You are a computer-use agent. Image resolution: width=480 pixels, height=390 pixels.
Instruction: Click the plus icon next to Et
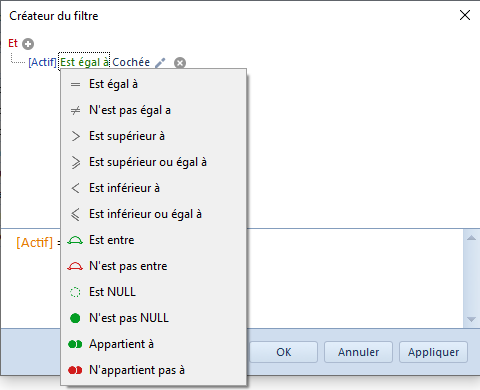click(28, 44)
